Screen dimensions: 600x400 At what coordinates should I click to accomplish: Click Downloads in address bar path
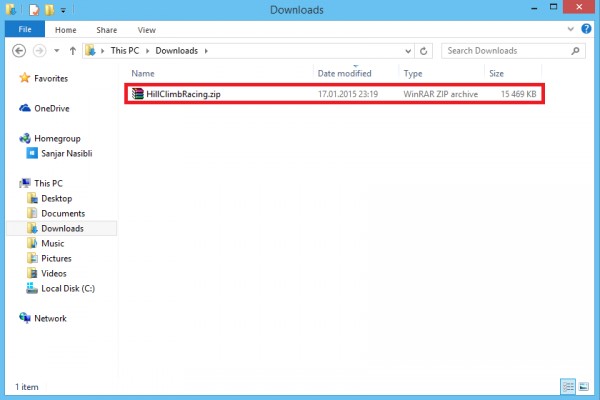tap(176, 51)
